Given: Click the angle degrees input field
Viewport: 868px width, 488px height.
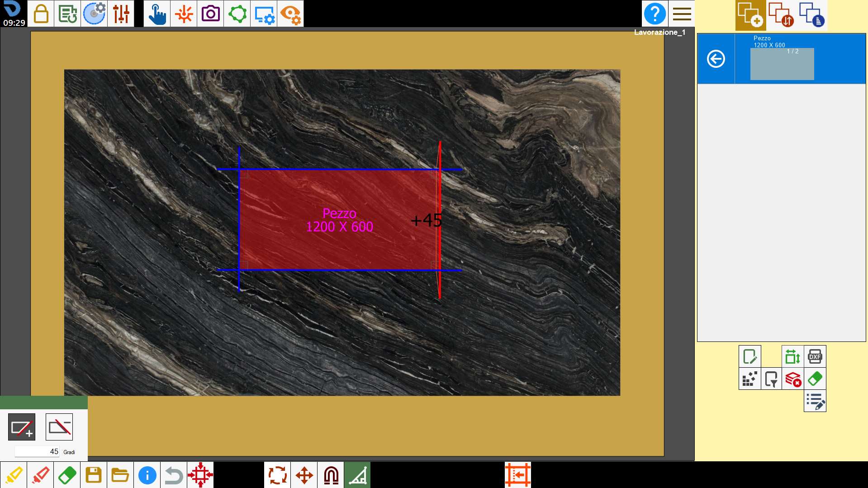Looking at the screenshot, I should pos(37,451).
